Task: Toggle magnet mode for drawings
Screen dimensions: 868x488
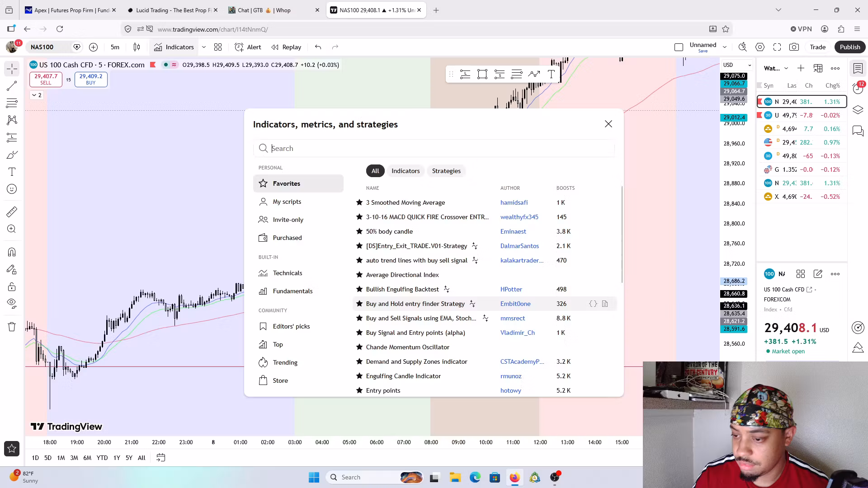Action: [12, 252]
